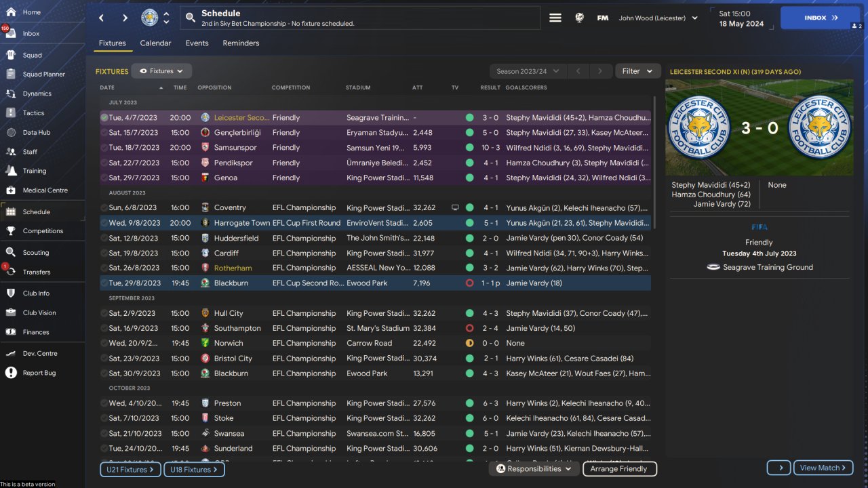This screenshot has width=868, height=488.
Task: Click the world globe icon in top bar
Action: (x=579, y=18)
